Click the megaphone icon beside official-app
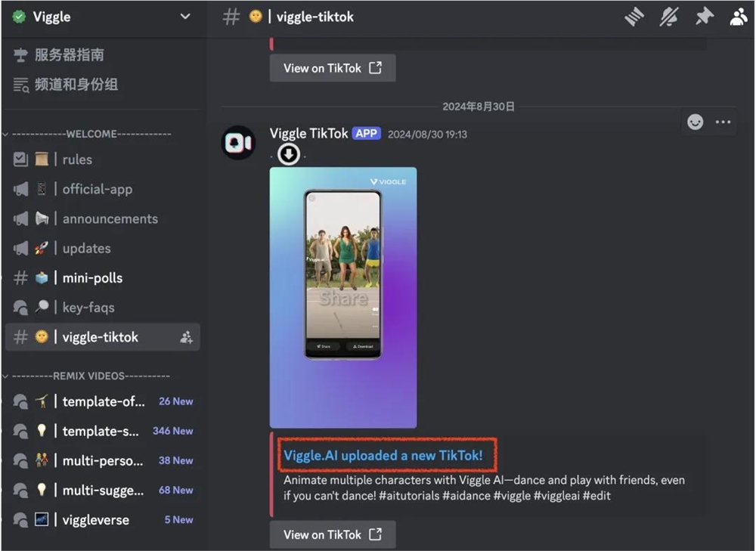Viewport: 756px width, 551px height. click(20, 189)
